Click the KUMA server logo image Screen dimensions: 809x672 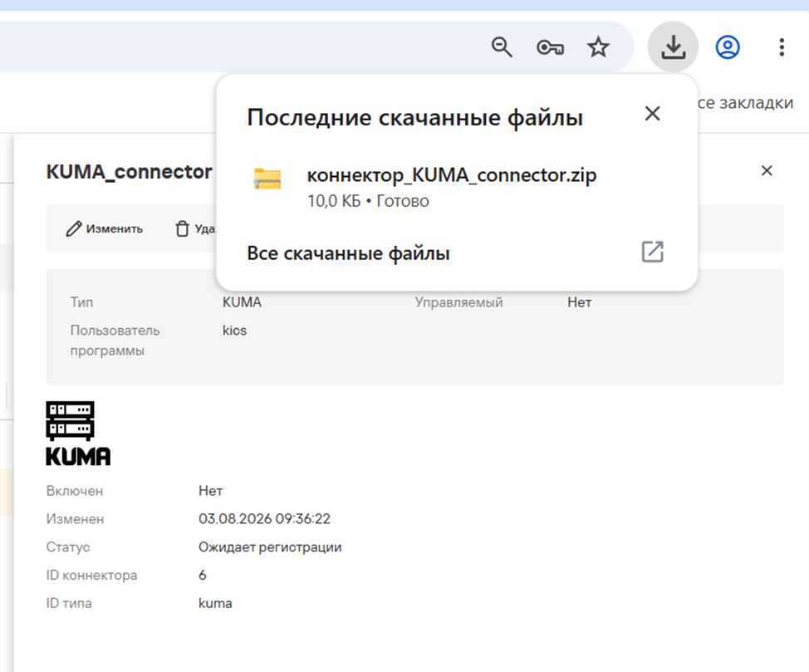pos(78,434)
